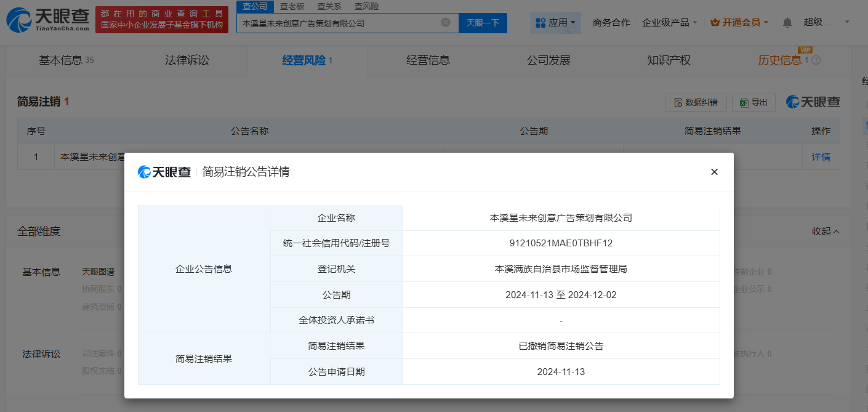Open notifications via the bell icon

click(x=787, y=21)
